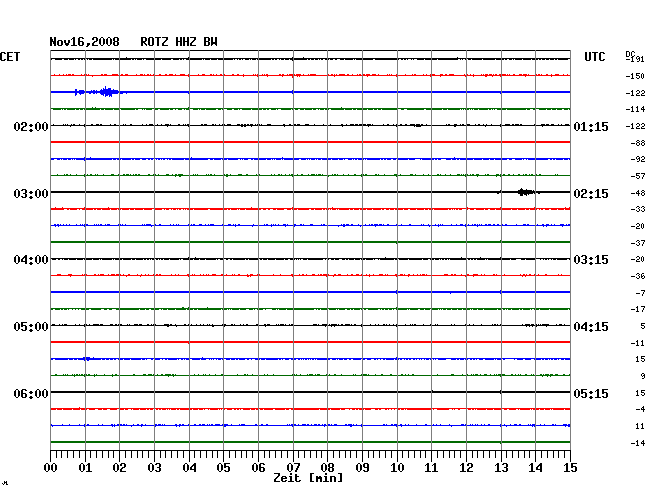This screenshot has height=494, width=650.
Task: Click the DC offset value -11
Action: click(x=638, y=343)
